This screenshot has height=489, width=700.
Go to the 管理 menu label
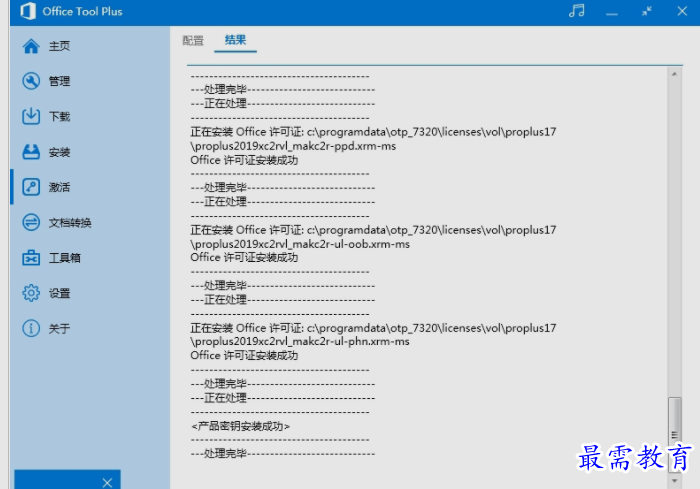59,81
